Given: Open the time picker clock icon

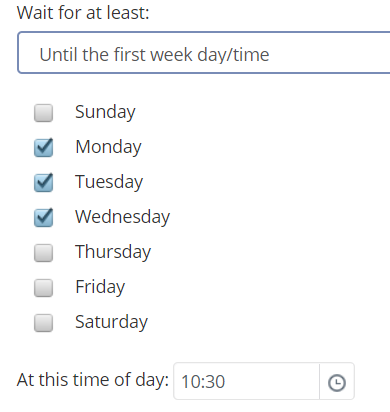Looking at the screenshot, I should (x=337, y=382).
